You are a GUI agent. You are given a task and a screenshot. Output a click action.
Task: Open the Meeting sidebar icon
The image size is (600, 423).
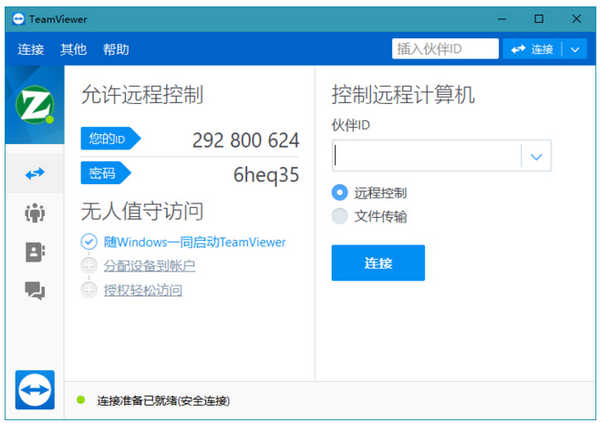pos(35,212)
